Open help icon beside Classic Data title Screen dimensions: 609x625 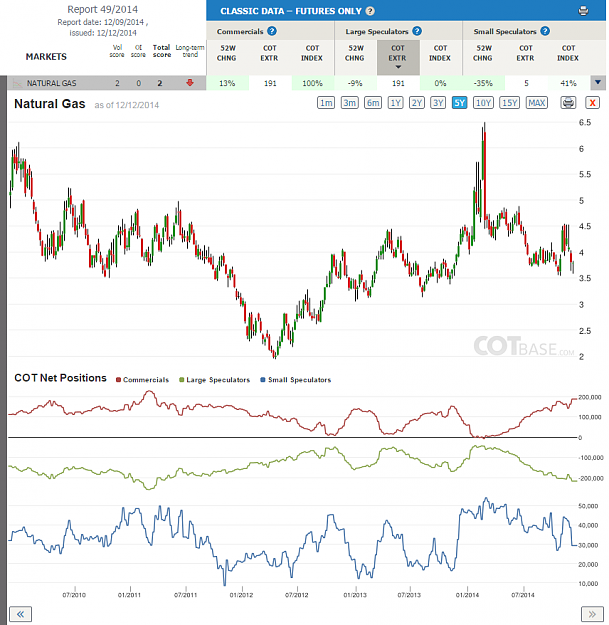(x=370, y=11)
